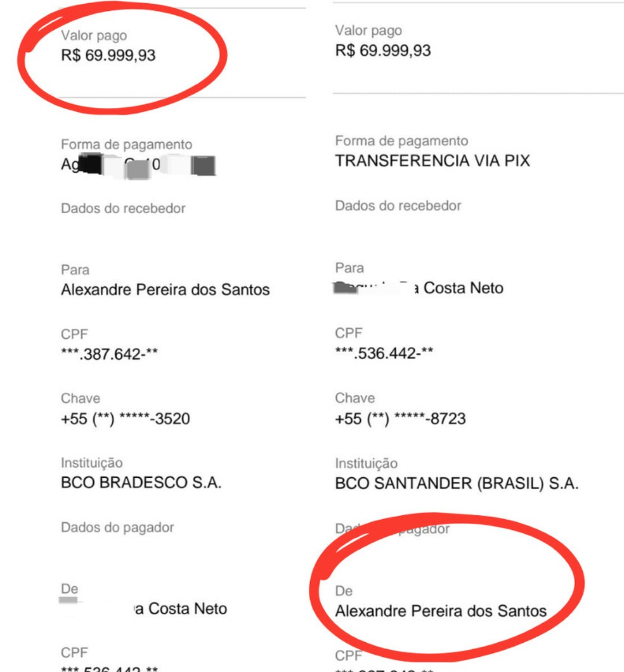Select the BCO BRADESCO S.A. institution

[x=141, y=484]
